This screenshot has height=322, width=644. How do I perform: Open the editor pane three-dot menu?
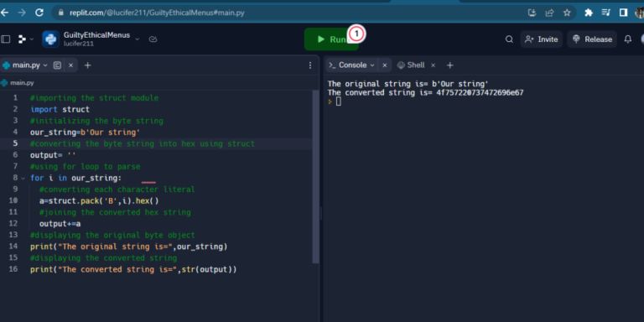(310, 65)
